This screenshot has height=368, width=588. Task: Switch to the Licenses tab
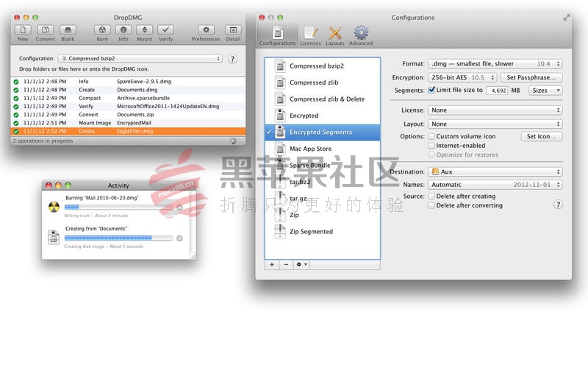click(310, 36)
